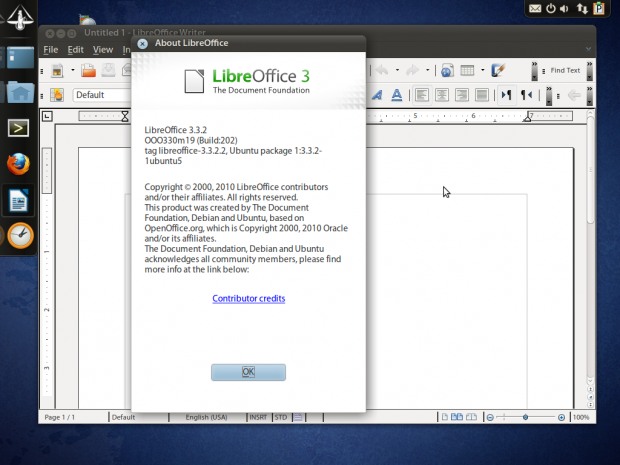Screen dimensions: 620x465
Task: Click the right indent marker on ruler
Action: pos(527,117)
